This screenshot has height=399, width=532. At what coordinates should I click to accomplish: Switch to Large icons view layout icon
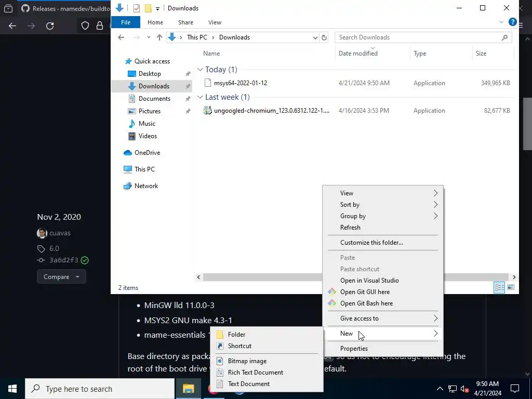(x=511, y=287)
